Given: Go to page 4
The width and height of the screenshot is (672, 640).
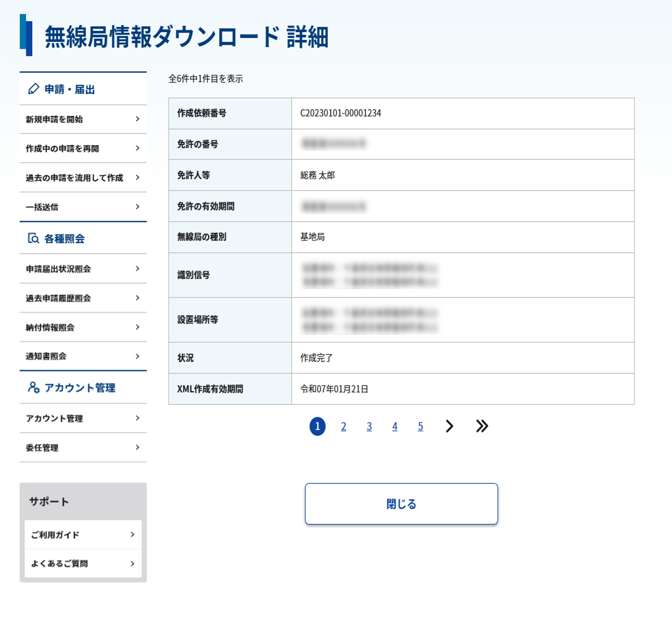Looking at the screenshot, I should point(395,426).
